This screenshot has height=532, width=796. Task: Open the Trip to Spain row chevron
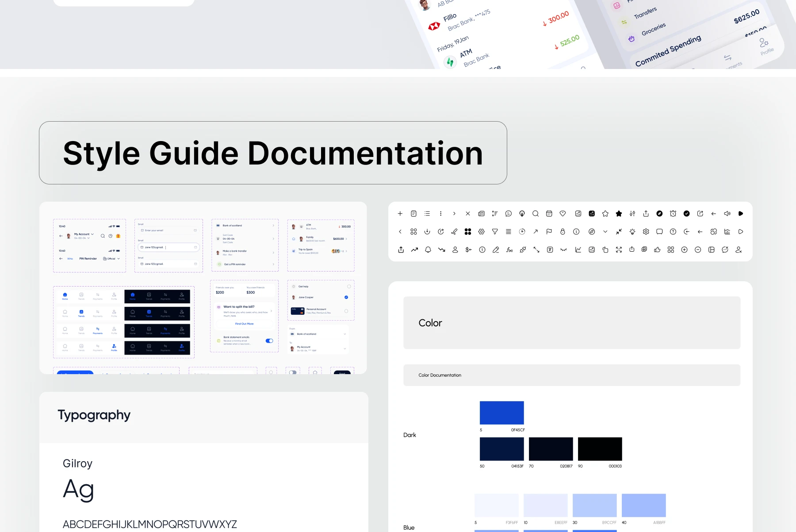point(346,251)
